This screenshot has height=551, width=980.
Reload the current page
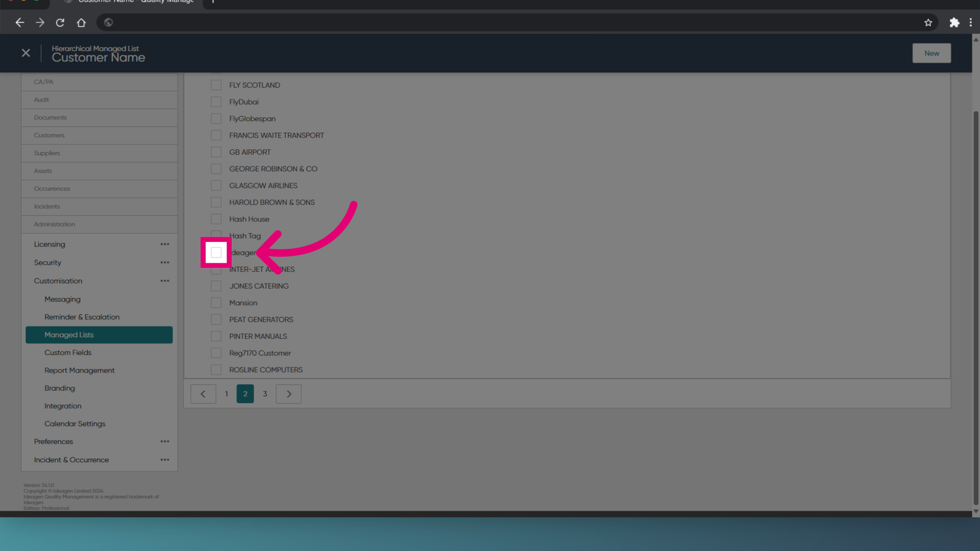click(60, 22)
